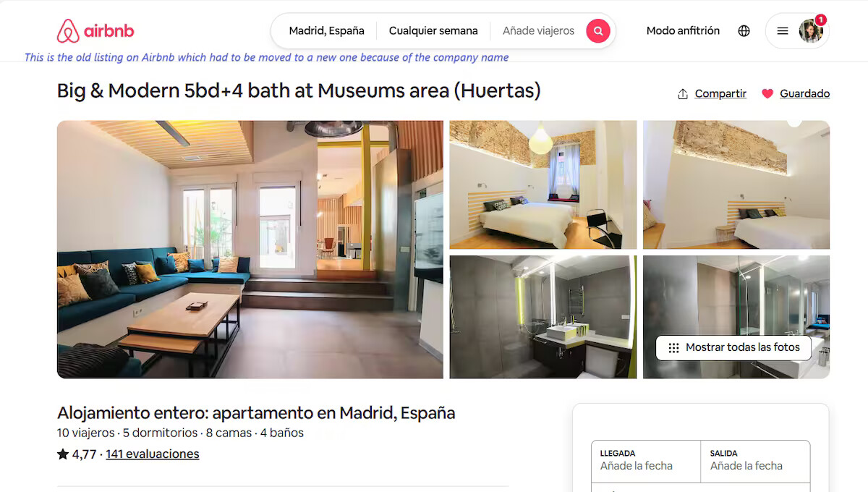The height and width of the screenshot is (492, 868).
Task: Click the star rating icon
Action: pyautogui.click(x=63, y=454)
